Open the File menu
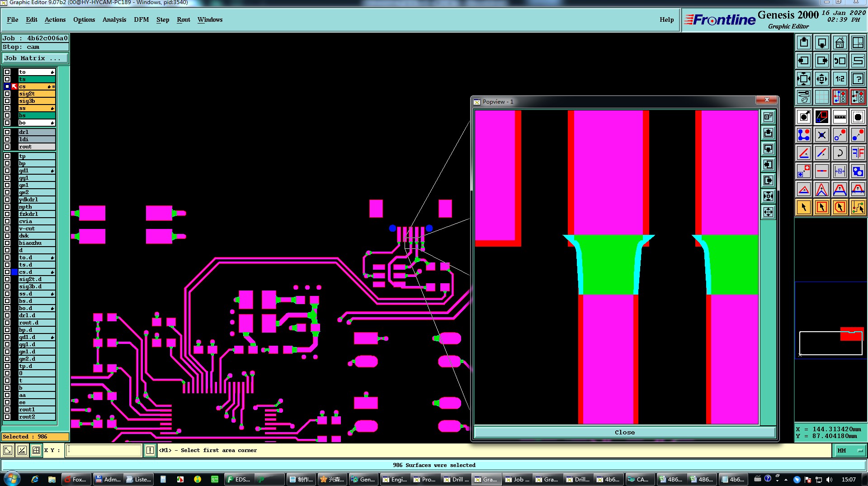868x486 pixels. coord(13,19)
